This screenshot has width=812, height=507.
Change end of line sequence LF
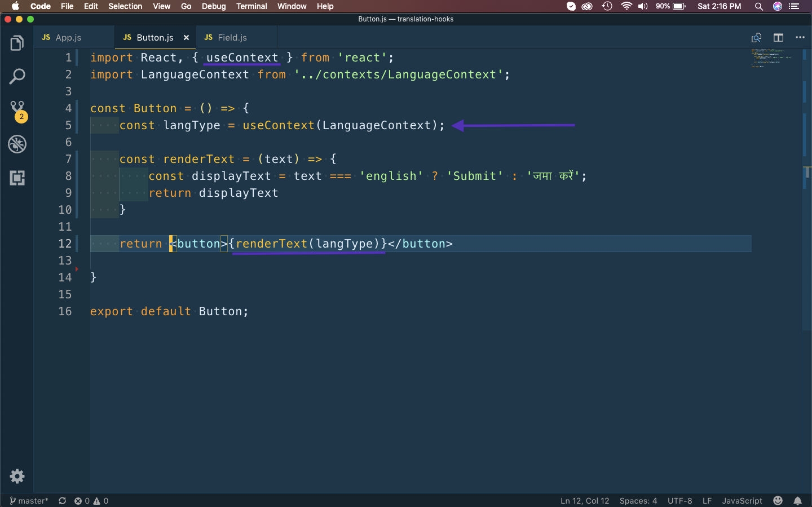(x=707, y=501)
